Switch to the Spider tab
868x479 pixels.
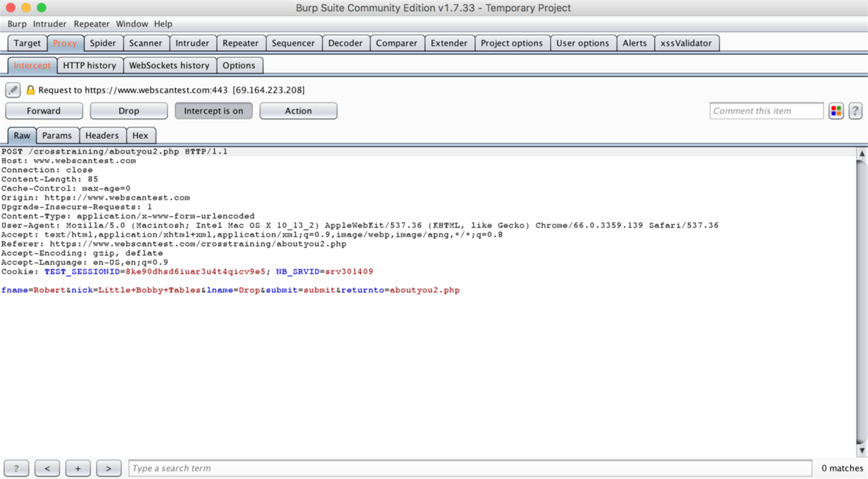pyautogui.click(x=103, y=43)
